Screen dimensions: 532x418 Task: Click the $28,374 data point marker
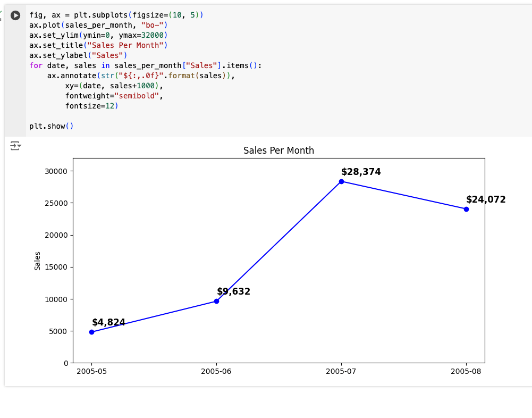(341, 181)
